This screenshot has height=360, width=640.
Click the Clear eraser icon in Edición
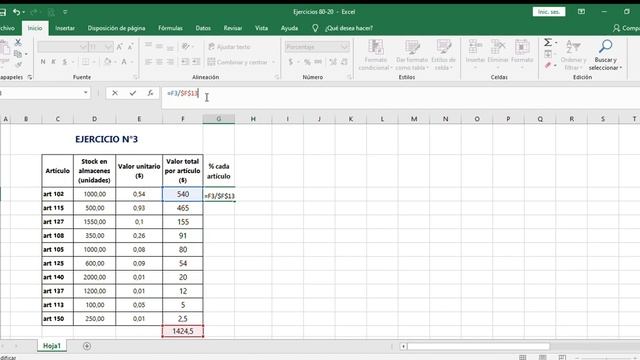pos(548,65)
